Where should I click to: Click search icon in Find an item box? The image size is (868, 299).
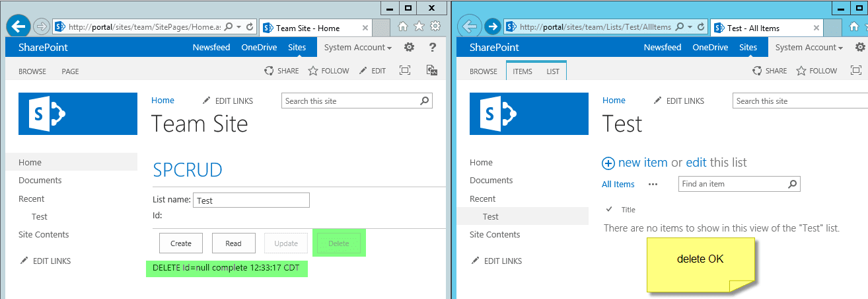[793, 184]
